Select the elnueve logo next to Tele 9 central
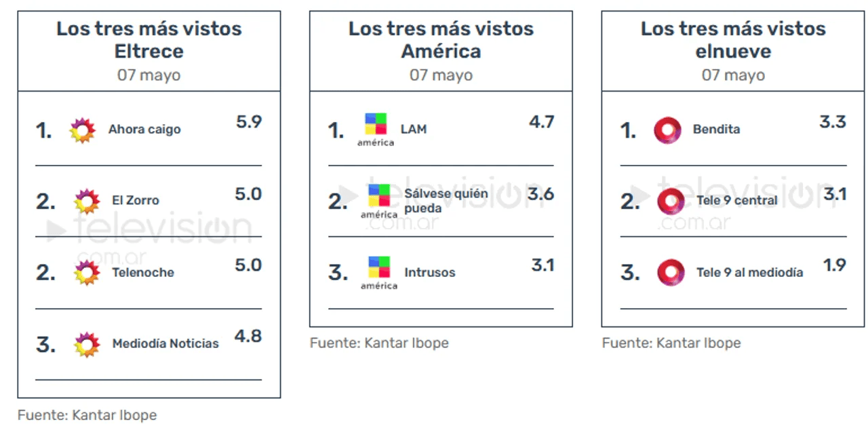This screenshot has width=868, height=439. pyautogui.click(x=671, y=201)
